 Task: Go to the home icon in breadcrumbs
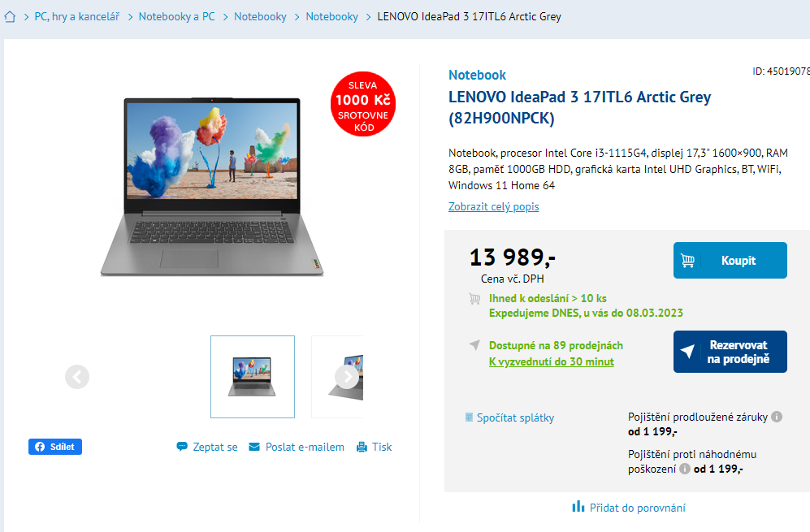coord(10,17)
